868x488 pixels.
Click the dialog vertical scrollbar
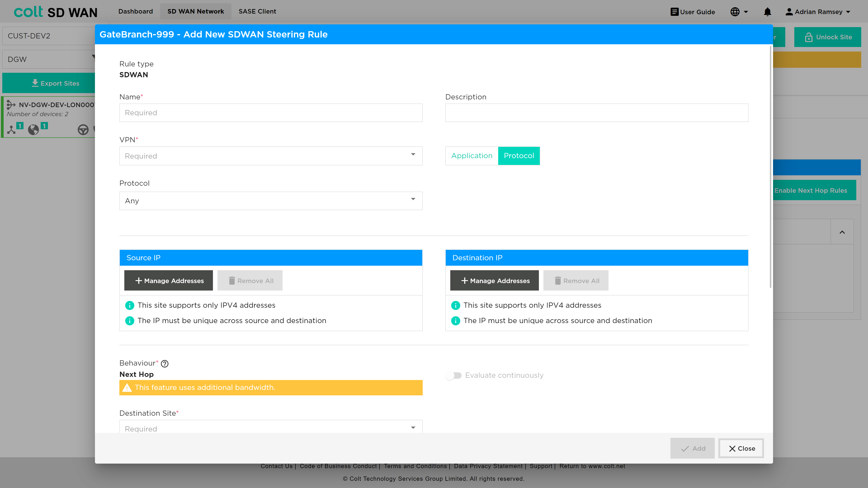tap(770, 167)
